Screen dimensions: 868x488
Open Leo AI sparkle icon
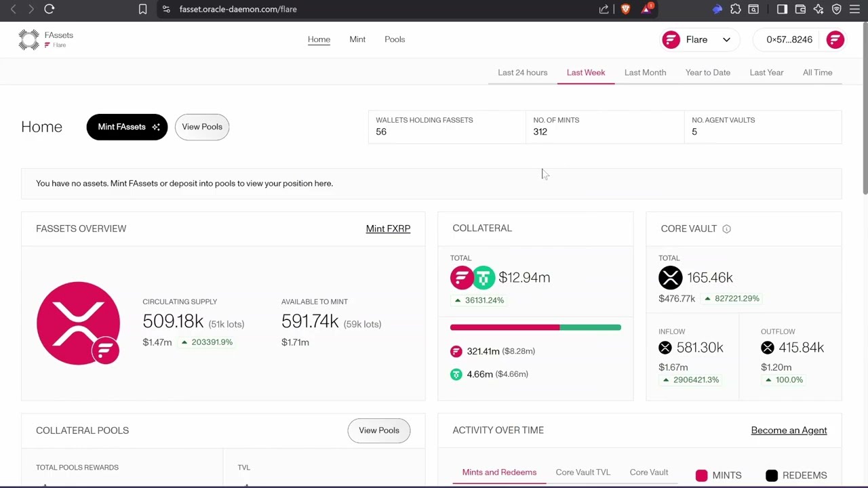[818, 9]
